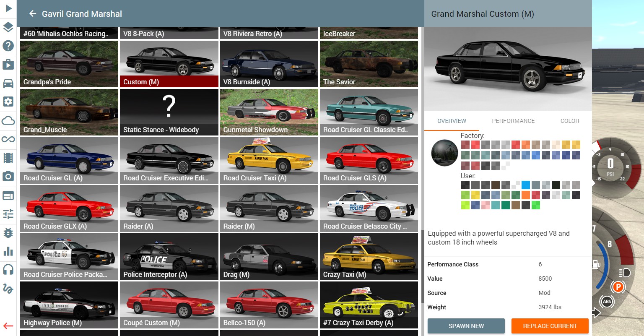Click the Spawn New button
The width and height of the screenshot is (644, 336).
[x=466, y=326]
